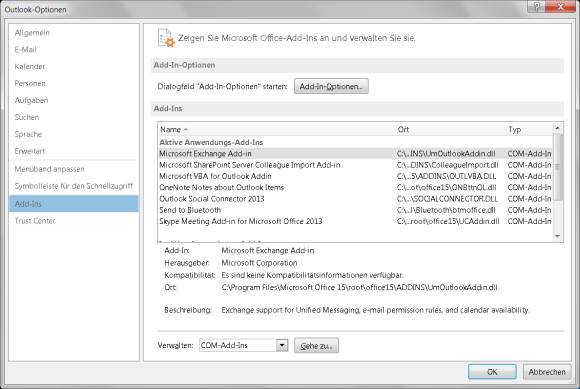Click the scrollbar up arrow in add-in list
Screen dimensions: 580x389
click(x=557, y=128)
